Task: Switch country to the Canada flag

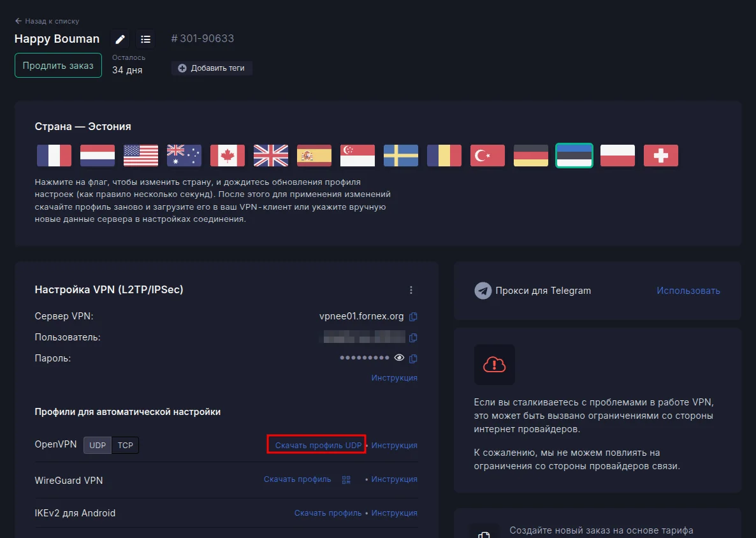Action: pyautogui.click(x=228, y=156)
